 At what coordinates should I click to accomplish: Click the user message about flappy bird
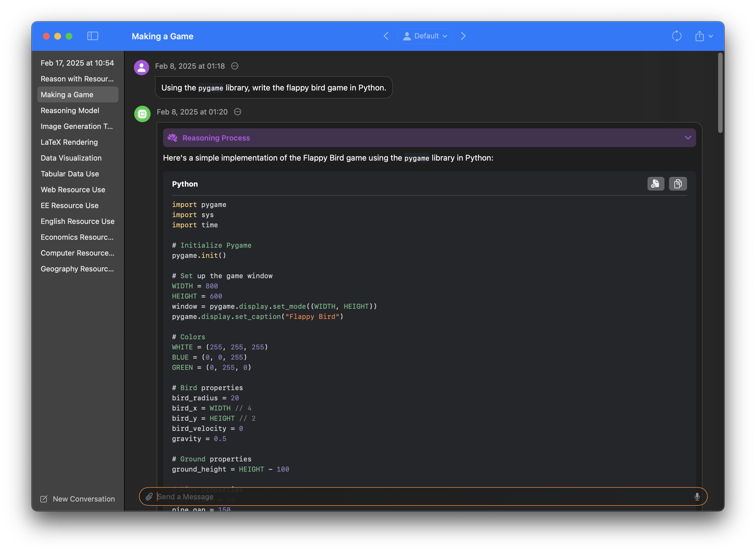[x=273, y=87]
